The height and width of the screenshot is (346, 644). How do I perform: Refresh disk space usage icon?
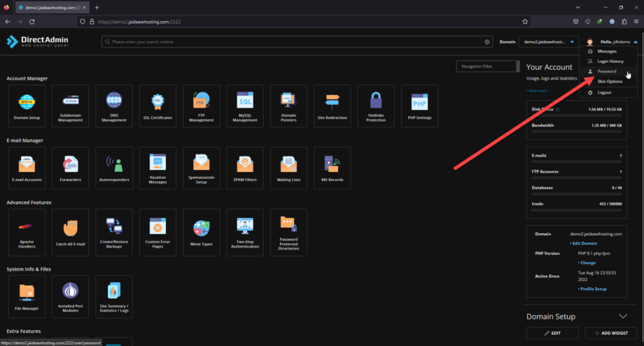[557, 110]
